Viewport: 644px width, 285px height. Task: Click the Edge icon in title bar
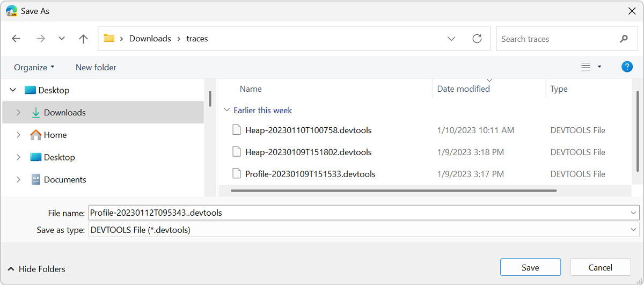pyautogui.click(x=12, y=11)
